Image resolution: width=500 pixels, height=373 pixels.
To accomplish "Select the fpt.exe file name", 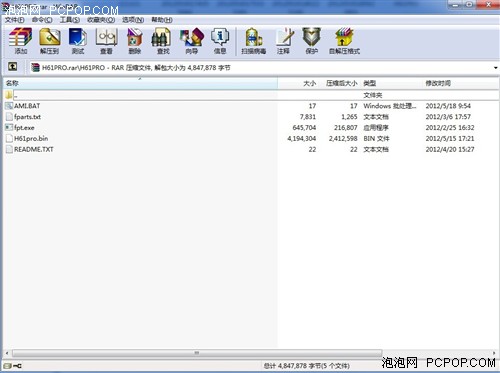I will pyautogui.click(x=24, y=128).
